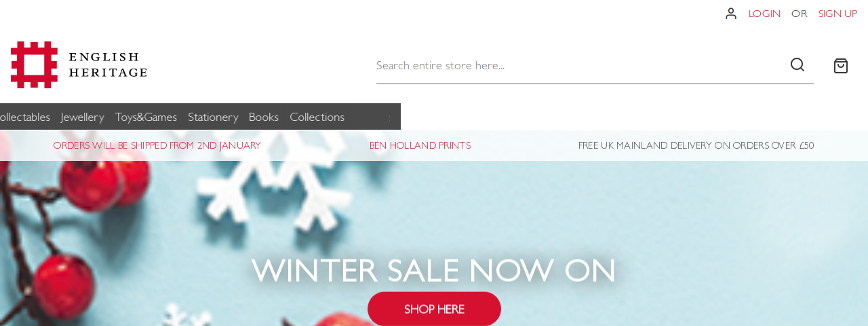Expand the Collections menu

pyautogui.click(x=317, y=117)
